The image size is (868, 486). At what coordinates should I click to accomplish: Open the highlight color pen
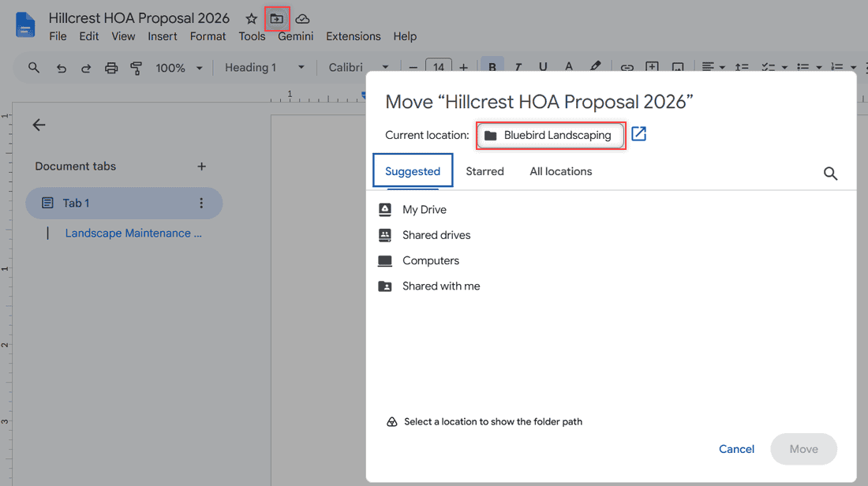(x=595, y=66)
